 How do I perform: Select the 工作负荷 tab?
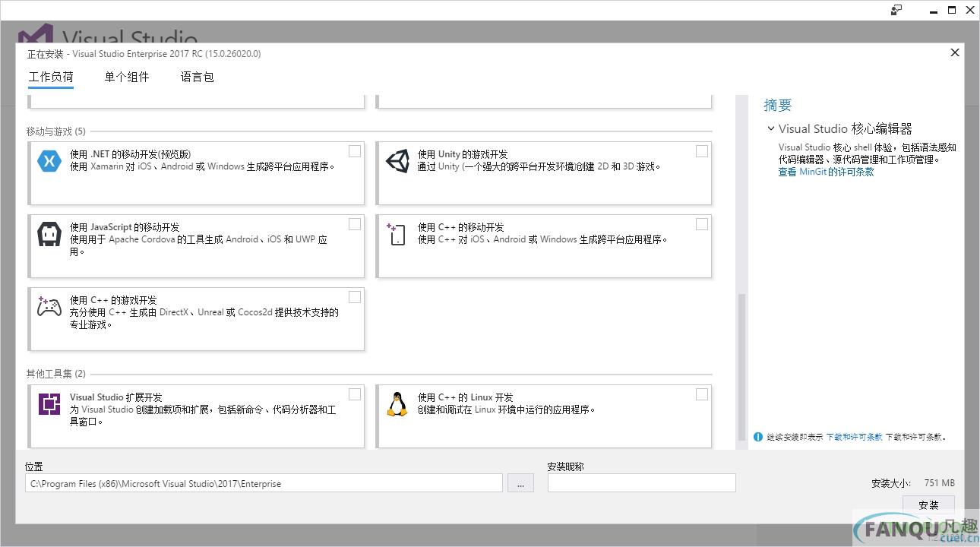(x=51, y=77)
